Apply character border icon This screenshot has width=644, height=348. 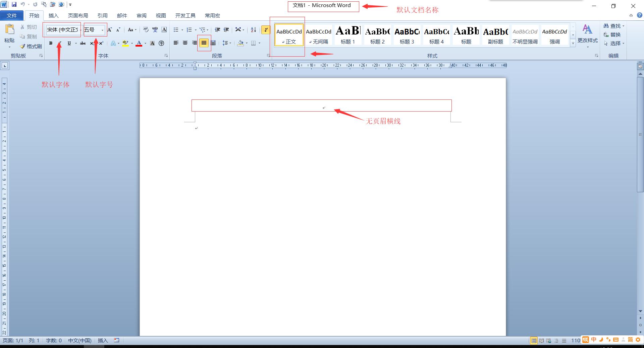coord(164,30)
